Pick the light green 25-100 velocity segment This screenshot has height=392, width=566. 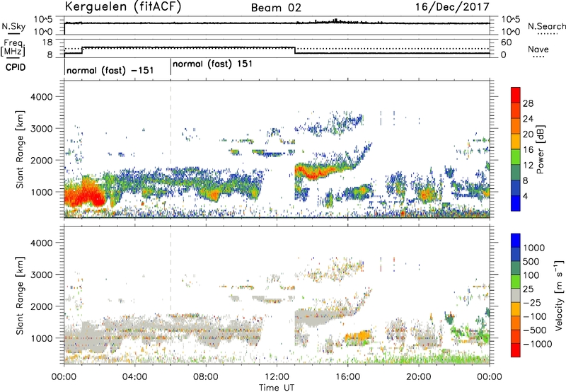516,282
